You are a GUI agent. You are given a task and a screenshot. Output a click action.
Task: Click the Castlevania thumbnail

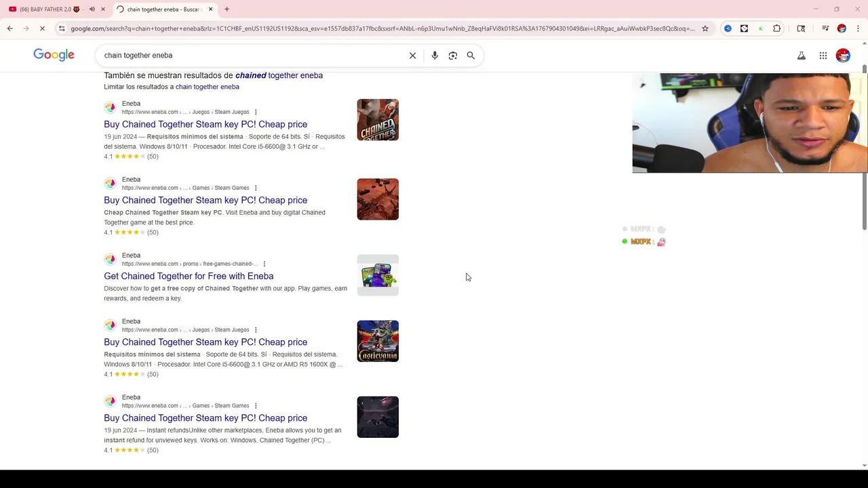[378, 341]
